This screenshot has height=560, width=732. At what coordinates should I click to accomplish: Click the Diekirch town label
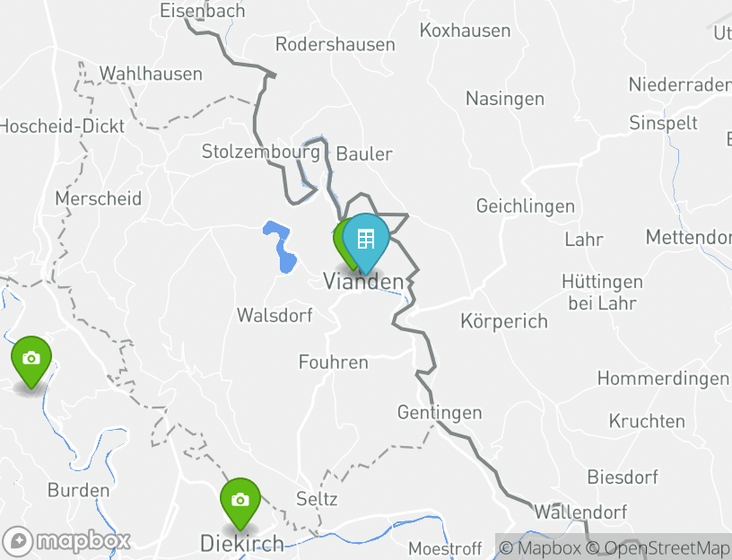click(242, 544)
